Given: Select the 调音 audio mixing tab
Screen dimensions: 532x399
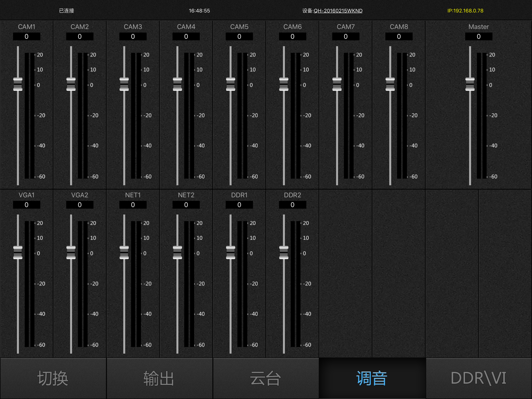Looking at the screenshot, I should pos(372,378).
